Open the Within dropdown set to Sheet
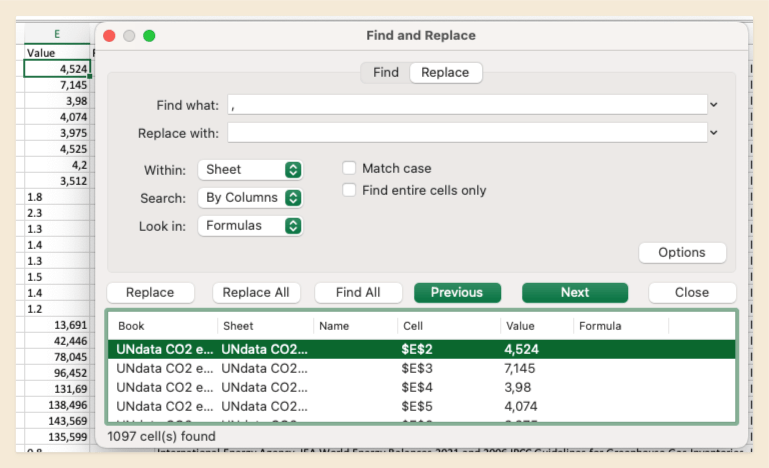The height and width of the screenshot is (468, 769). 250,170
